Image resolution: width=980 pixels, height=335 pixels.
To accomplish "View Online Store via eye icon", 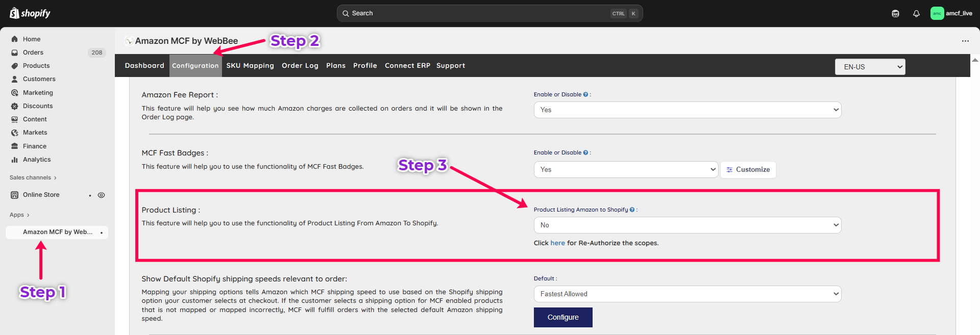I will (102, 195).
